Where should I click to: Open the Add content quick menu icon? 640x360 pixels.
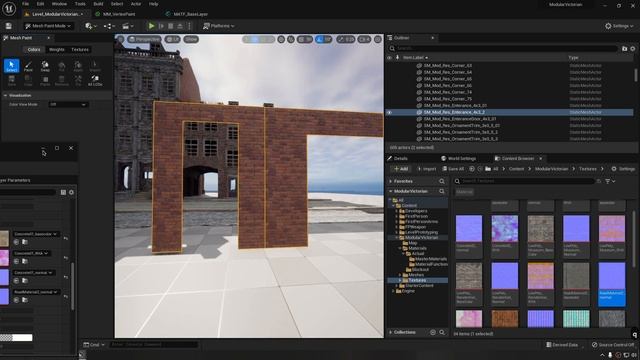click(x=90, y=26)
